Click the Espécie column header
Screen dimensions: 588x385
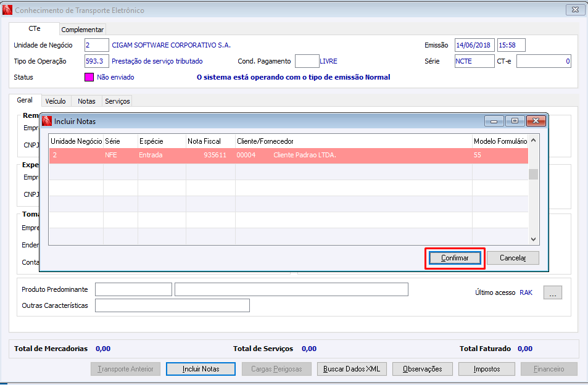162,141
